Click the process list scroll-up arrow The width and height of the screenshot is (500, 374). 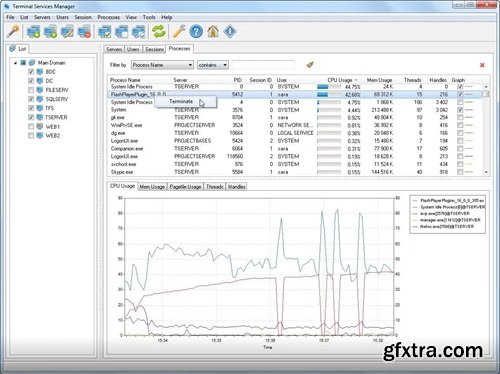(x=486, y=87)
